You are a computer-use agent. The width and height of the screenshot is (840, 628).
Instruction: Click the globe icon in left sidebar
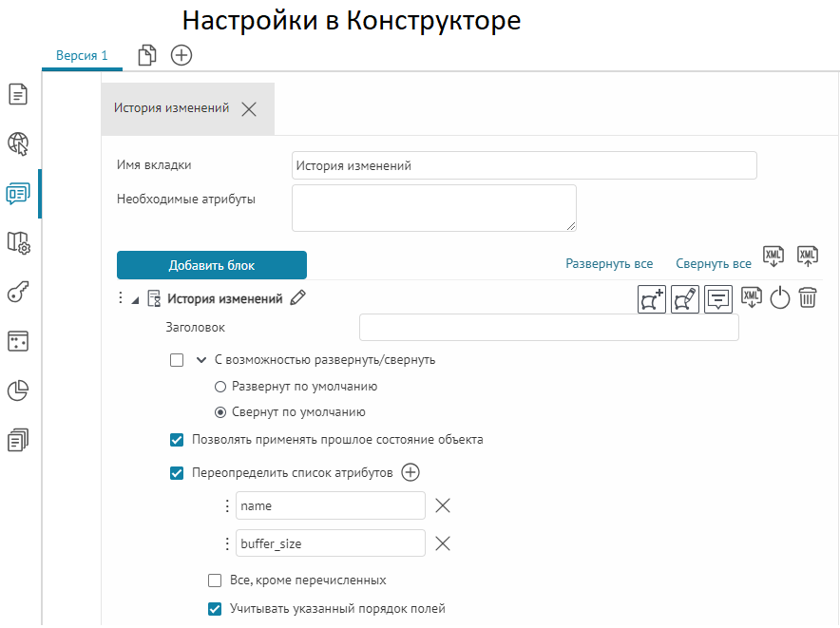click(19, 143)
